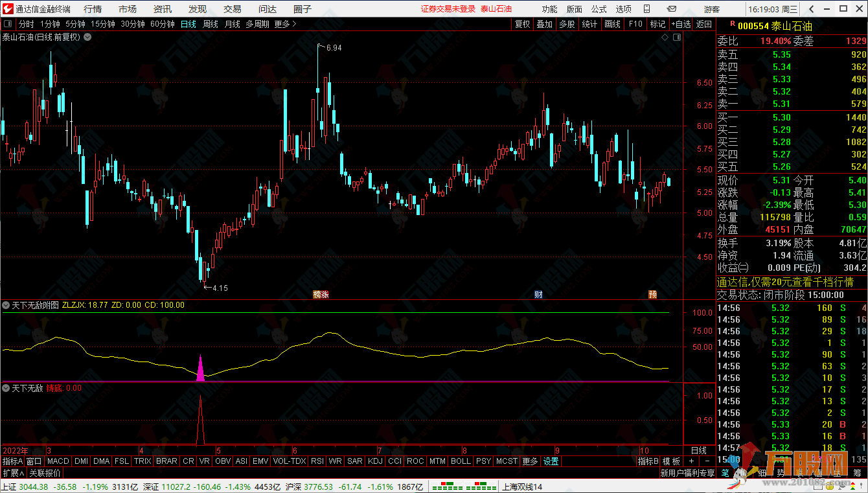Open the 交易 menu

233,9
